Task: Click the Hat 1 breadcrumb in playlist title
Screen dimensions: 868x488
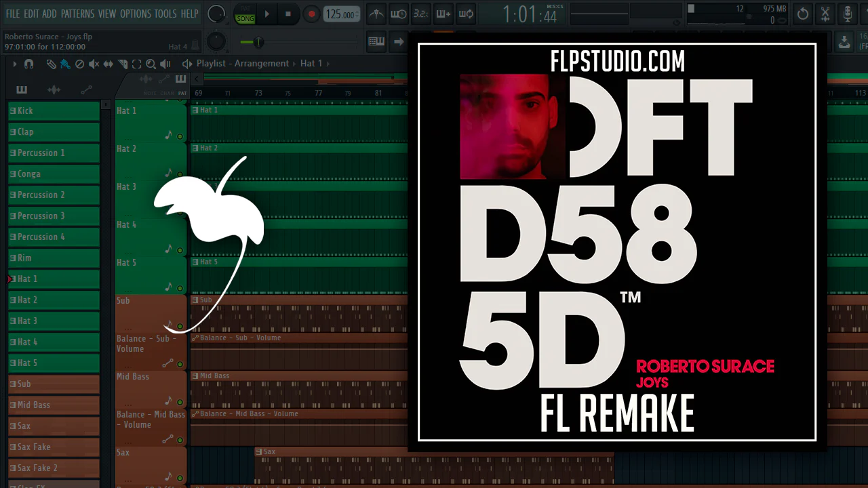Action: pyautogui.click(x=311, y=64)
